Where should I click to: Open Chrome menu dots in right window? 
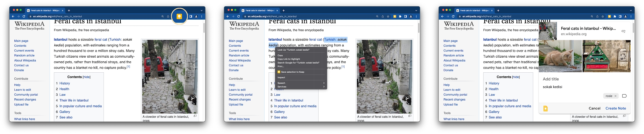point(631,16)
